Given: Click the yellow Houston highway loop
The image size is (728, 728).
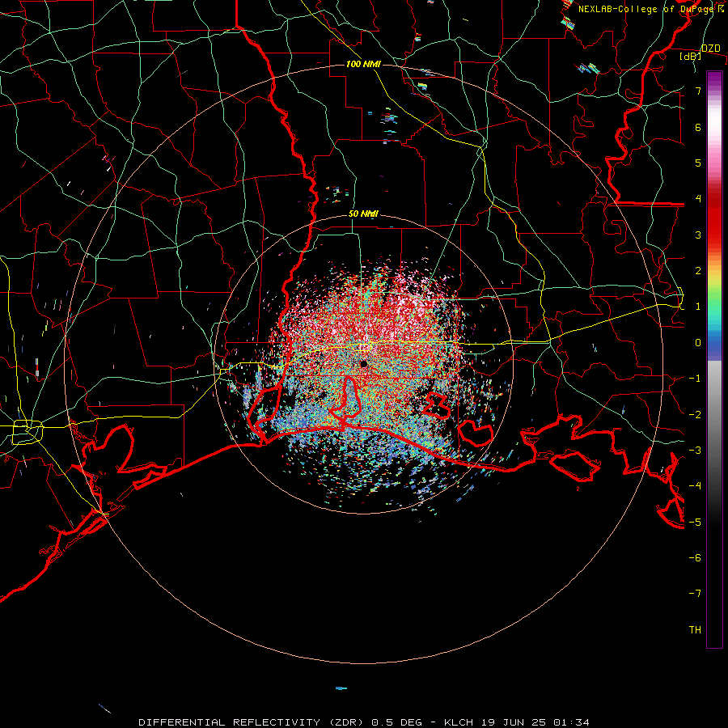Looking at the screenshot, I should point(28,432).
